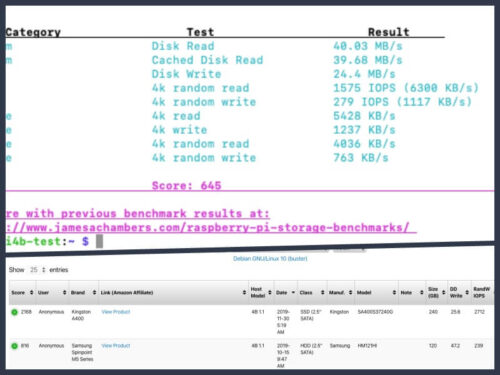
Task: Sort the table by Size (GB) column
Action: 437,293
